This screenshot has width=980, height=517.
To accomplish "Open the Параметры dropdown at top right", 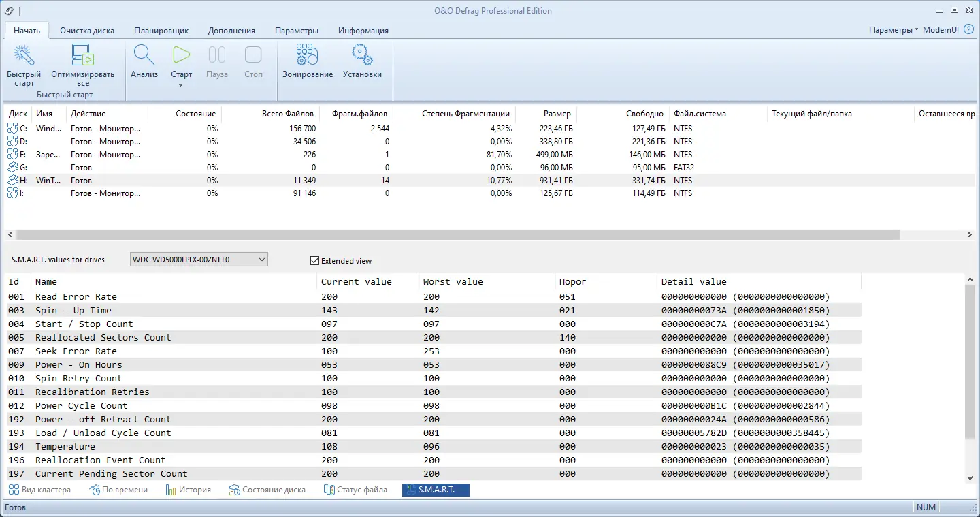I will coord(893,30).
